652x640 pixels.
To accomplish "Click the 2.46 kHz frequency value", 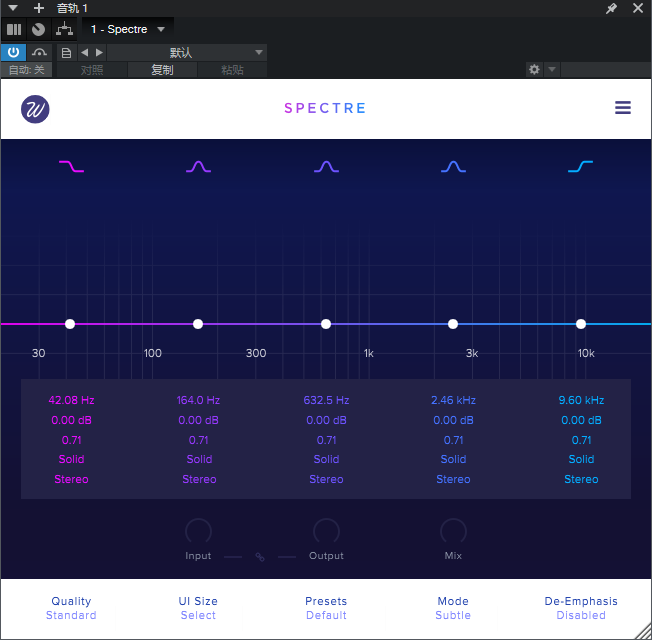I will coord(453,400).
